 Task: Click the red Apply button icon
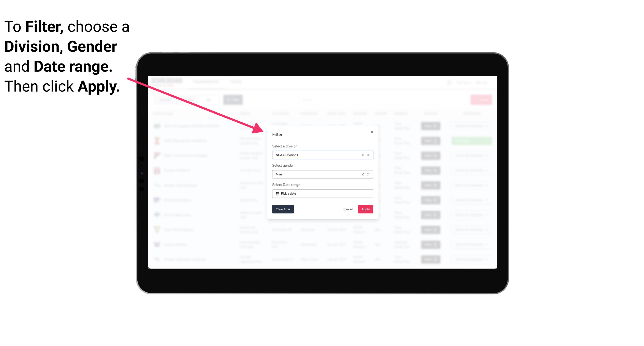[365, 209]
